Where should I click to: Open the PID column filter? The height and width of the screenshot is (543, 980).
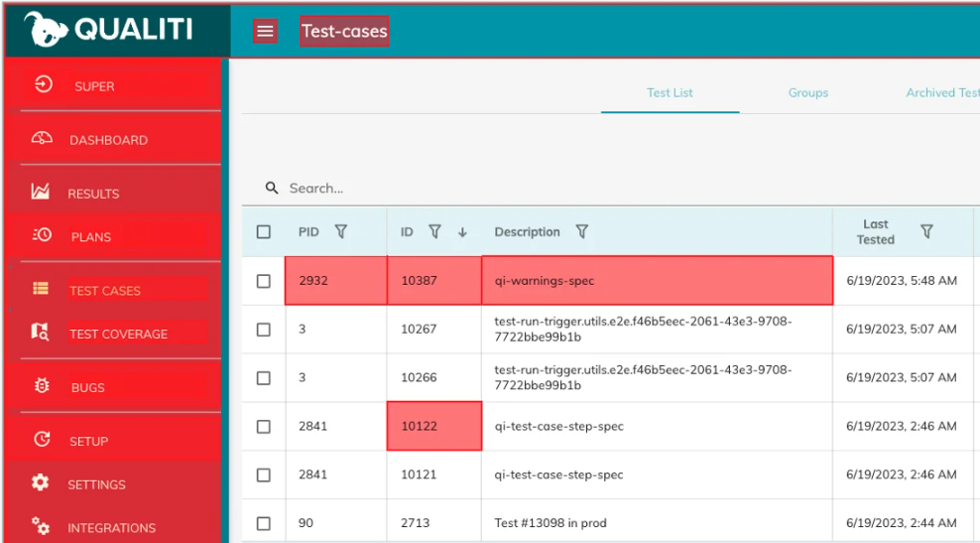(x=340, y=232)
